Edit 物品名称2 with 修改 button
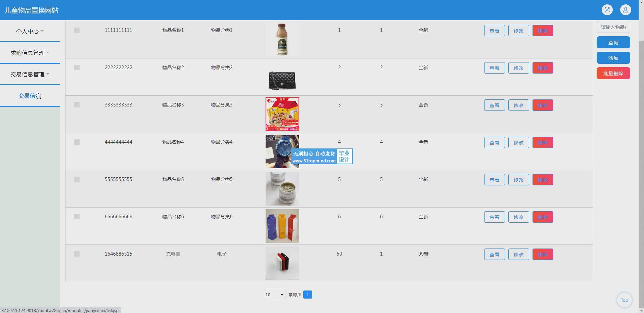Screen dimensions: 644x313 [518, 68]
